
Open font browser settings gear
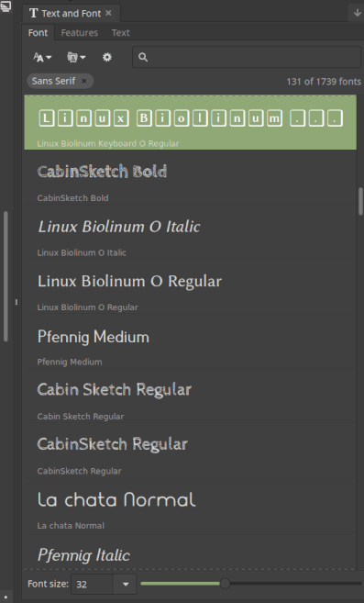click(107, 57)
